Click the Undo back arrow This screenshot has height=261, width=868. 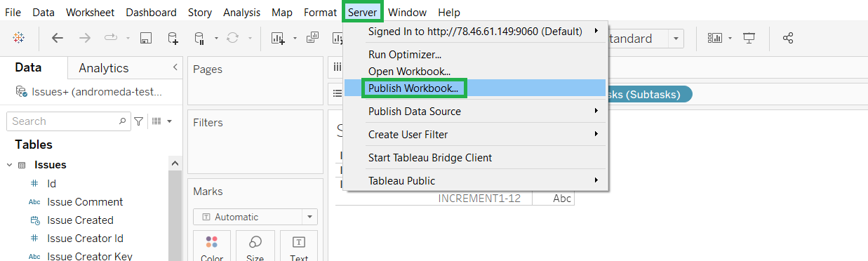[x=58, y=38]
